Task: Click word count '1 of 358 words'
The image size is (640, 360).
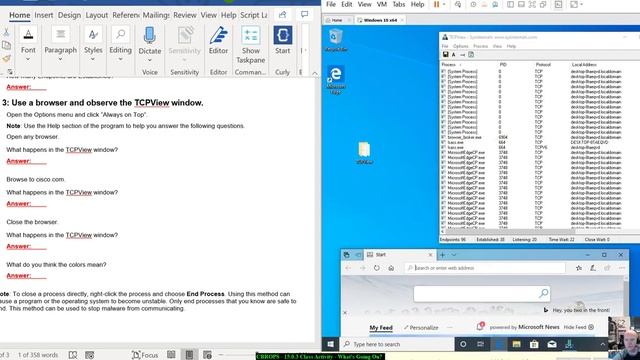Action: click(x=38, y=355)
